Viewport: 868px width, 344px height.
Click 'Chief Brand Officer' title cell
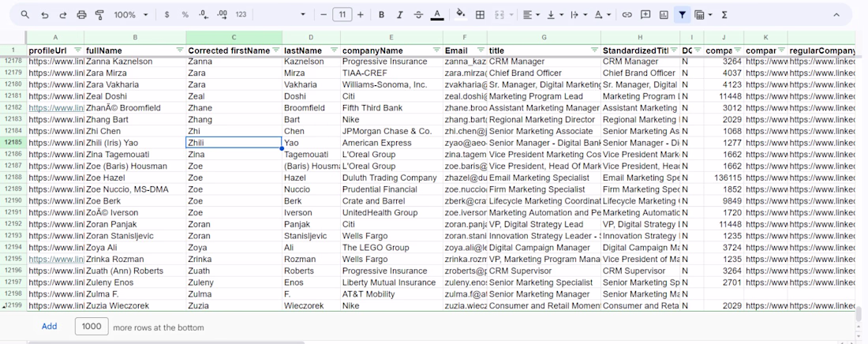click(544, 73)
